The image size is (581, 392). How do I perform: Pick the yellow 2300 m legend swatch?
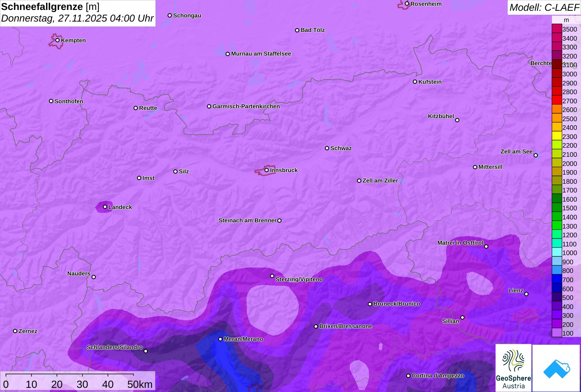pyautogui.click(x=557, y=136)
